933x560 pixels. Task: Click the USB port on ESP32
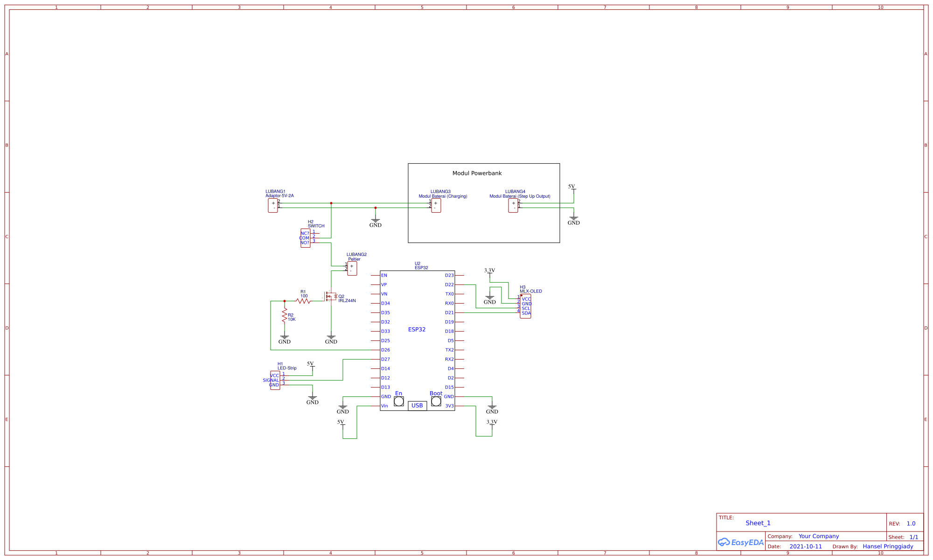coord(418,406)
